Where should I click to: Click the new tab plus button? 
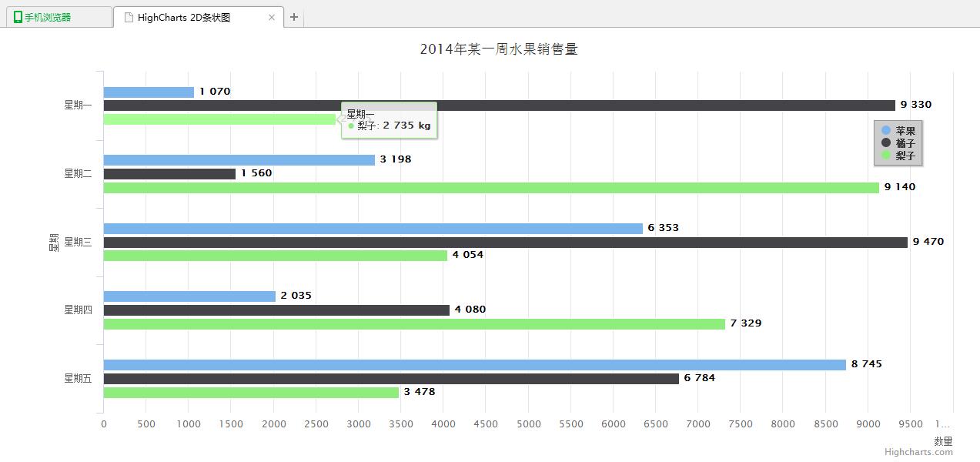(x=294, y=17)
